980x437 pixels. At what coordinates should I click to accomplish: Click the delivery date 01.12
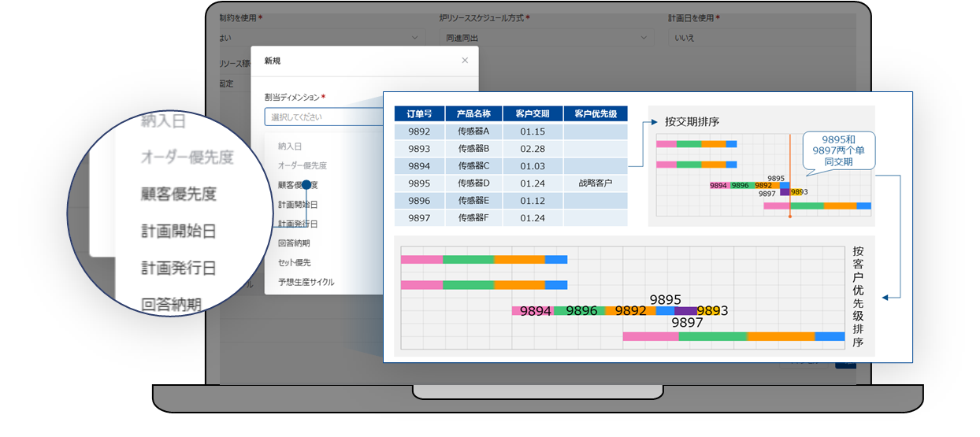tap(533, 200)
